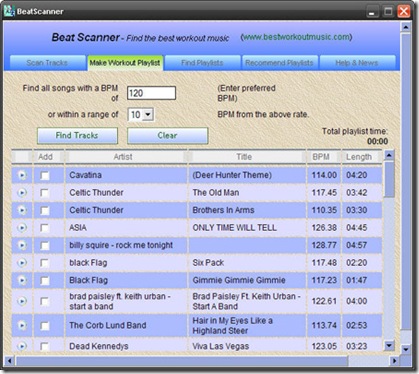The width and height of the screenshot is (419, 374).
Task: Play Brothers In Arms track preview
Action: (22, 210)
